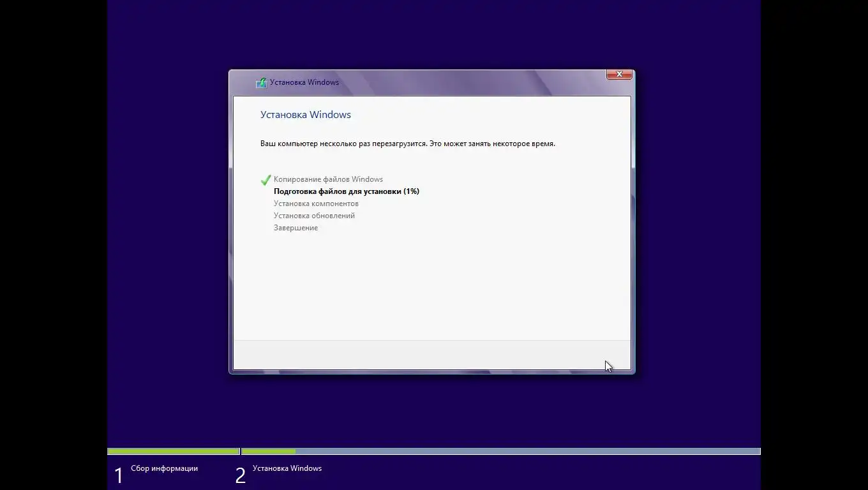This screenshot has height=490, width=868.
Task: Click the green checkmark beside Копирование файлов Windows
Action: click(x=266, y=180)
